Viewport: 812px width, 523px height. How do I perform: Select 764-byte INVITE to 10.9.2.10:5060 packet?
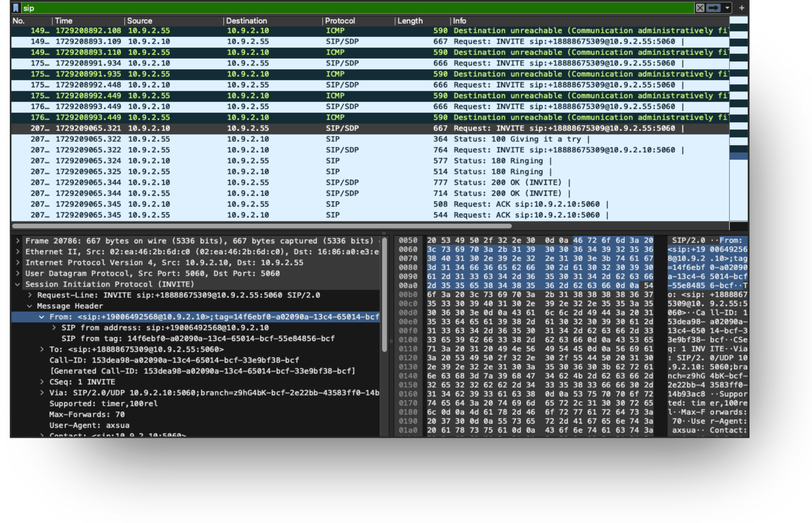point(370,150)
